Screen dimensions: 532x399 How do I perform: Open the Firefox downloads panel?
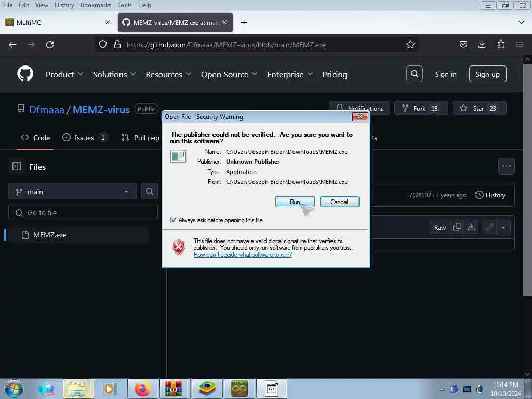pyautogui.click(x=482, y=44)
